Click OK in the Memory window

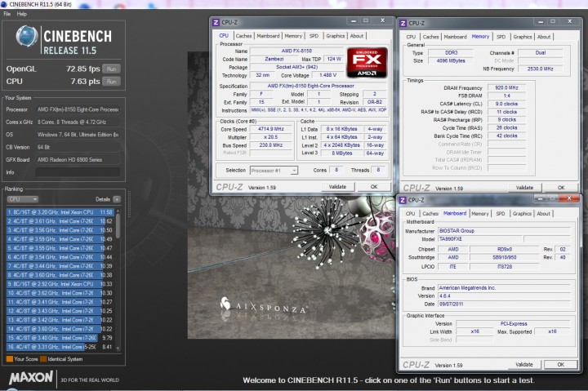pyautogui.click(x=561, y=188)
